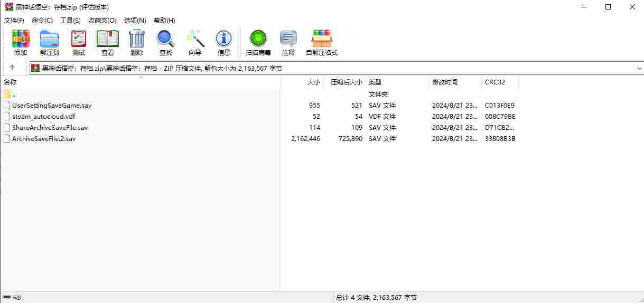Click the 向导 (Wizard) wand icon
This screenshot has width=644, height=303.
195,39
